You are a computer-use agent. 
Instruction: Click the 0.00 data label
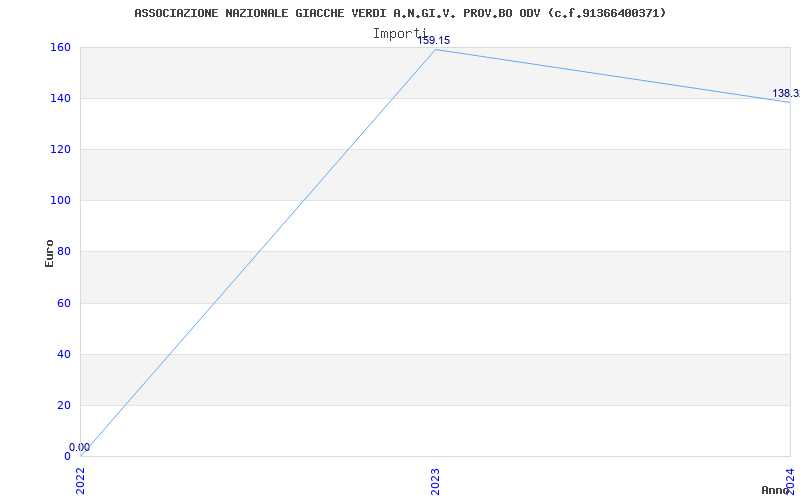(80, 447)
